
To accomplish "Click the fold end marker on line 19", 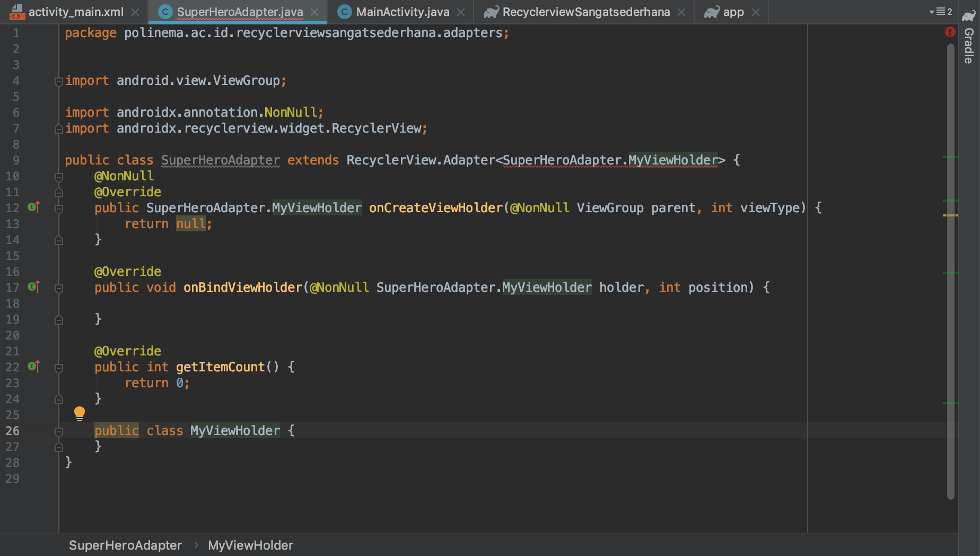I will (59, 320).
